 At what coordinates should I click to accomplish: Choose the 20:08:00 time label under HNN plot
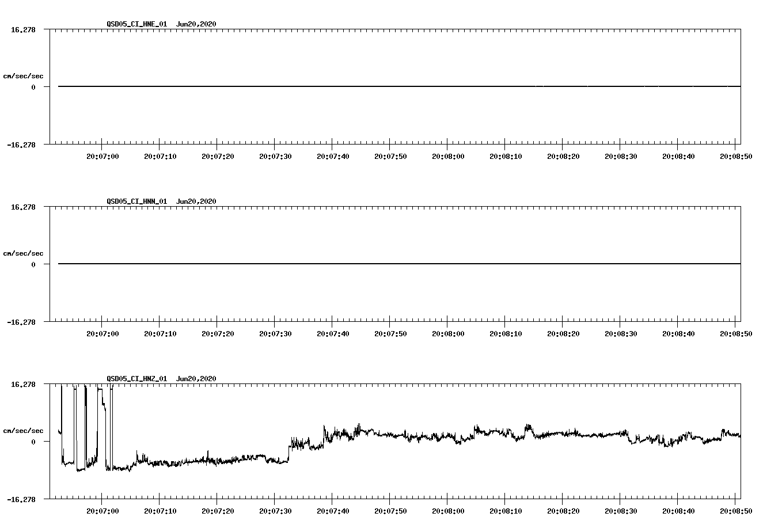pos(448,334)
